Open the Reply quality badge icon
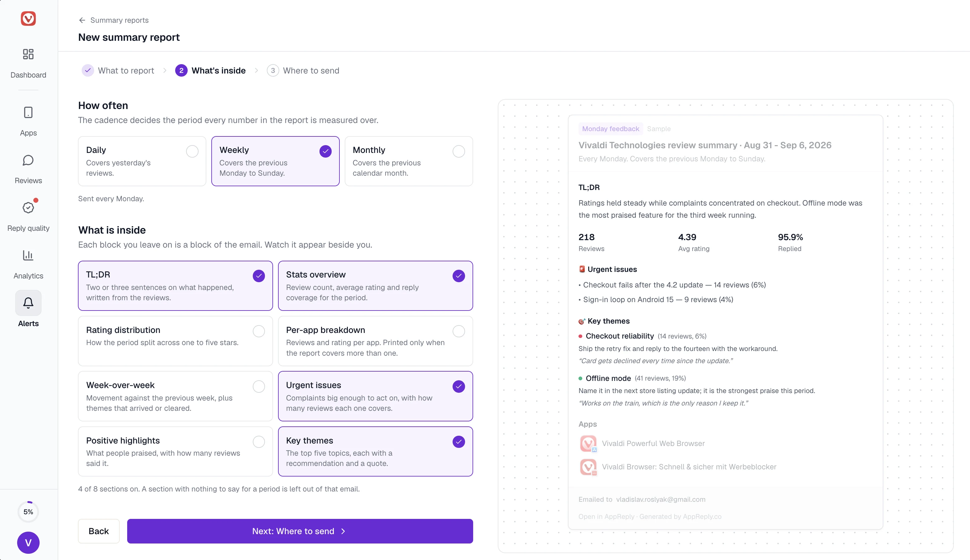Viewport: 970px width, 560px height. coord(28,208)
